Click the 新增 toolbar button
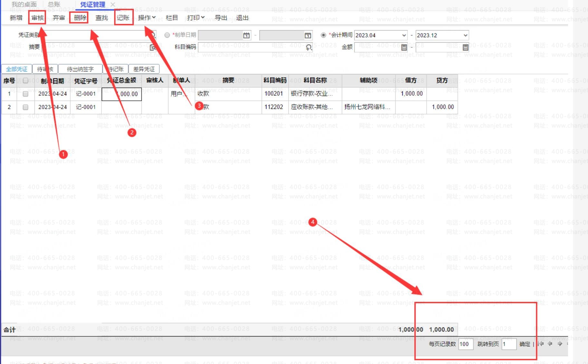This screenshot has width=588, height=364. click(x=16, y=18)
